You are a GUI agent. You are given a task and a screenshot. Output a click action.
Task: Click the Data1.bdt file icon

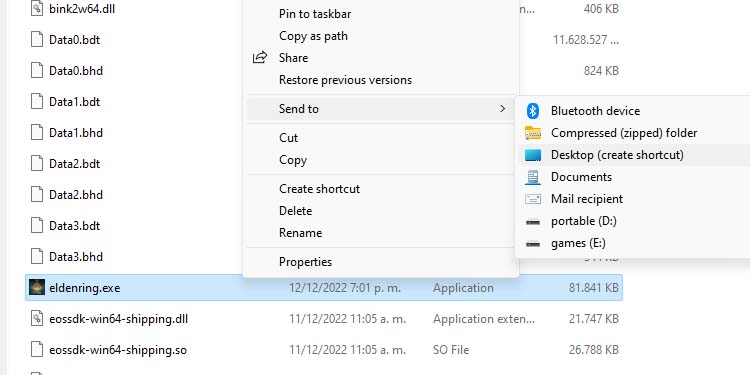coord(37,101)
